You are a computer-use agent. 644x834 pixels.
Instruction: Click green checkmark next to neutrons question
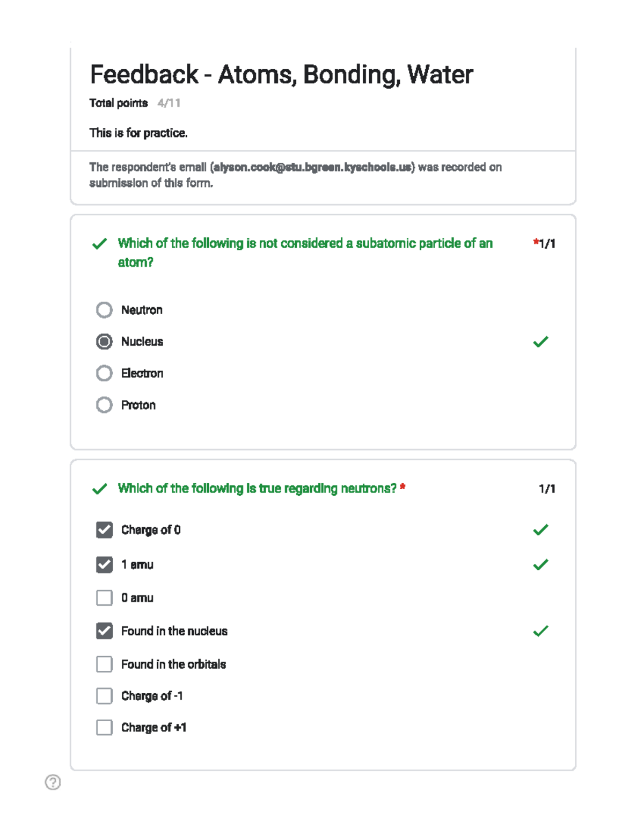pos(99,489)
